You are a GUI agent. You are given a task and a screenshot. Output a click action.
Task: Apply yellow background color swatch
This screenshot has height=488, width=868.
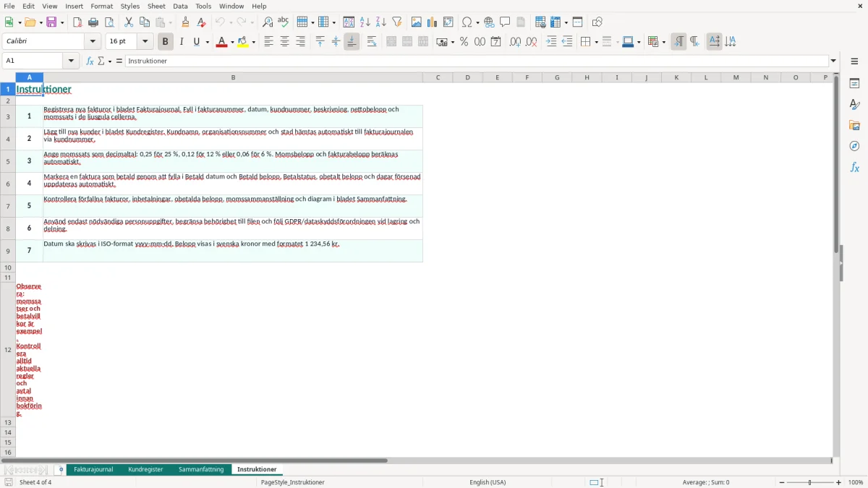[x=243, y=42]
